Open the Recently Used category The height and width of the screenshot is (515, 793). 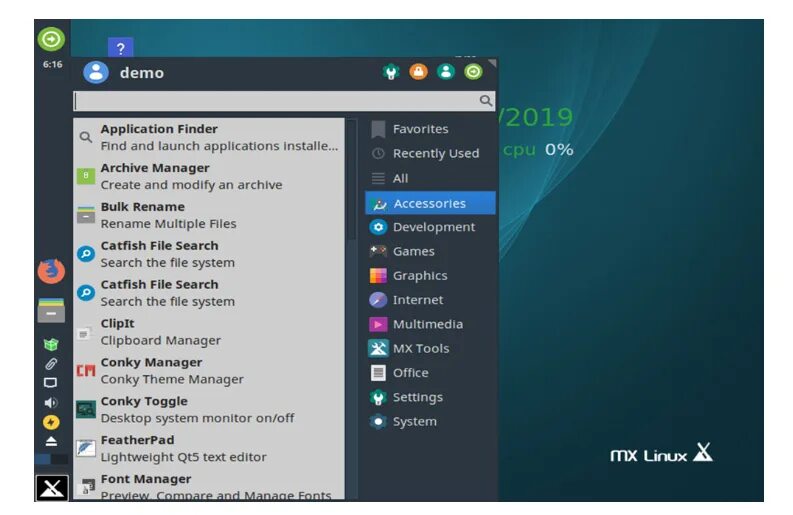click(x=430, y=153)
